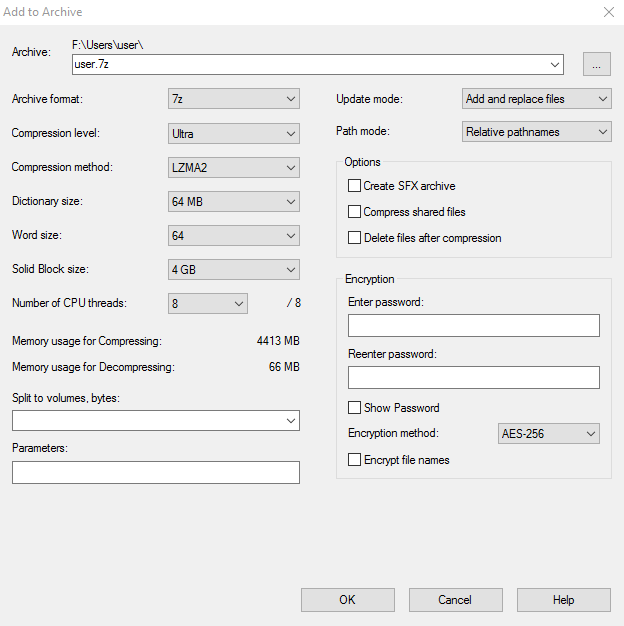Click the Enter password field
This screenshot has height=626, width=624.
pyautogui.click(x=473, y=326)
